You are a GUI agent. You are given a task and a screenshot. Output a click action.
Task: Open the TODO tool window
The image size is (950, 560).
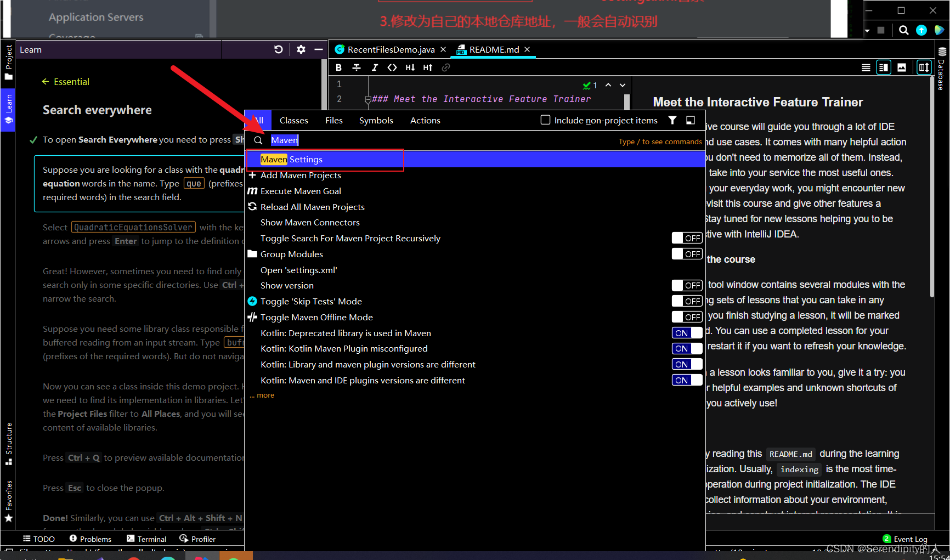point(39,539)
